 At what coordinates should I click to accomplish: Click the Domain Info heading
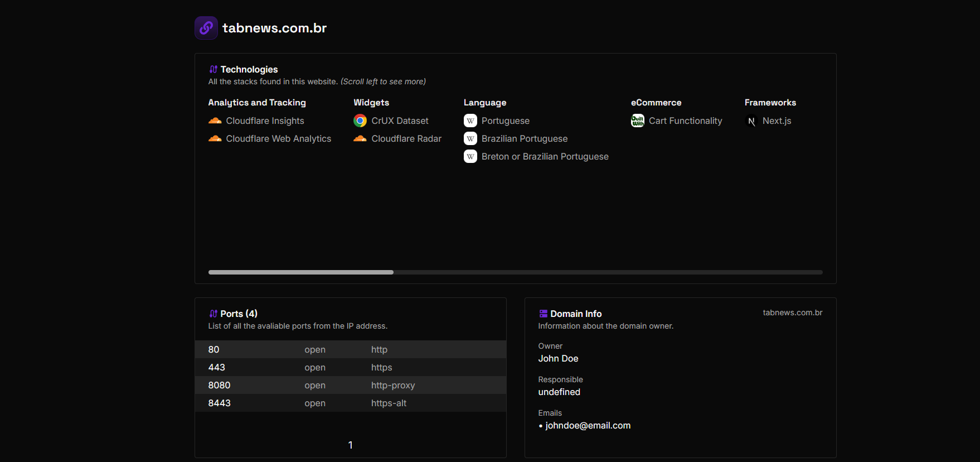tap(576, 314)
